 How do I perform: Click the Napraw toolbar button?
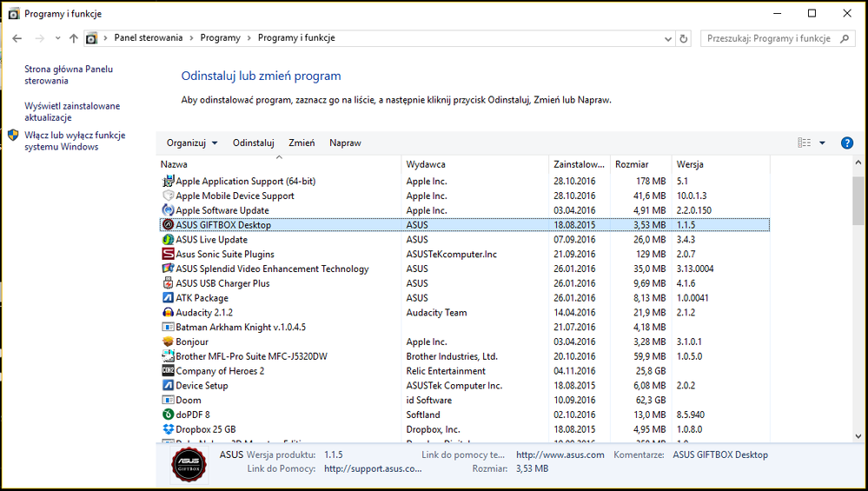tap(345, 143)
